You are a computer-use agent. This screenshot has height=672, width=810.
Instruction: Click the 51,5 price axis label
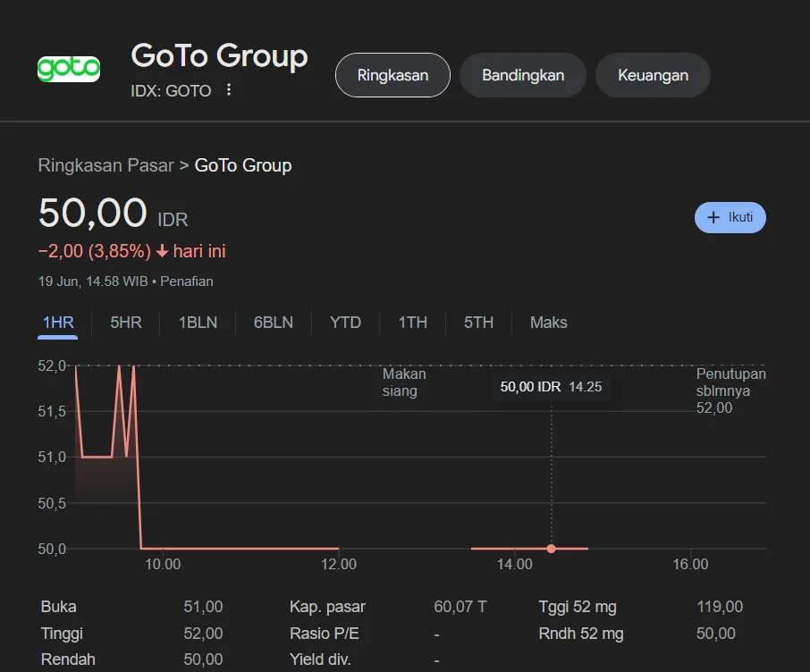tap(52, 412)
